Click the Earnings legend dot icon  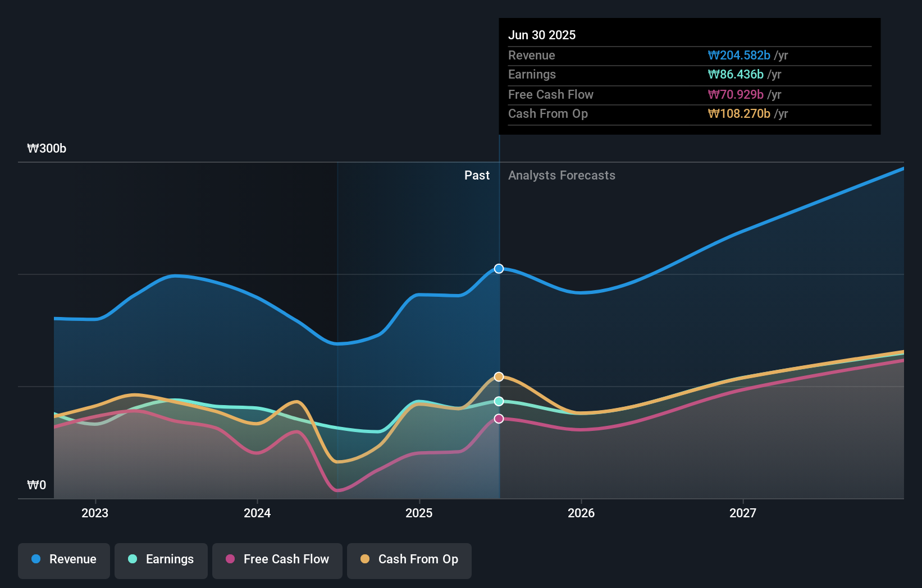pyautogui.click(x=133, y=559)
